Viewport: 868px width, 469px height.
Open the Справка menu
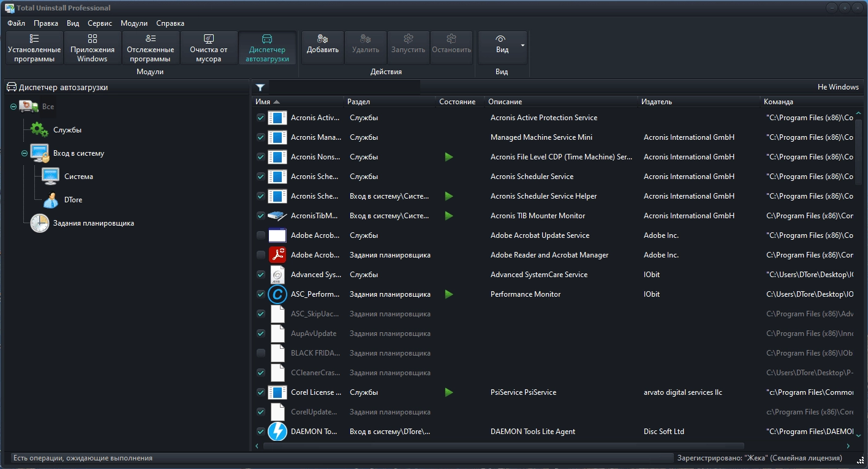click(x=170, y=23)
